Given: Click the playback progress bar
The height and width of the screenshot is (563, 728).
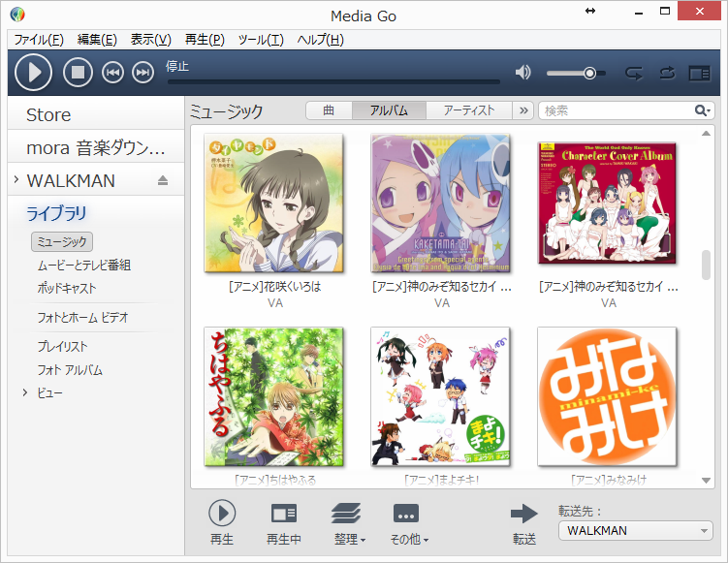Looking at the screenshot, I should pos(333,82).
